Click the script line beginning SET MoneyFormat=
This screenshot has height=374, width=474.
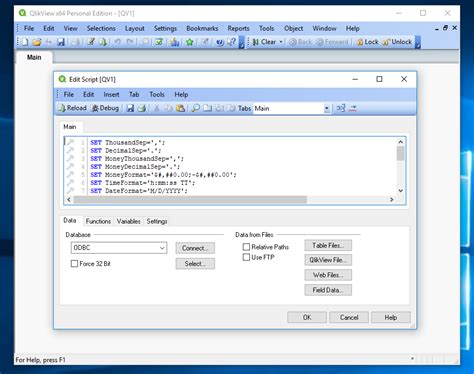click(x=163, y=175)
